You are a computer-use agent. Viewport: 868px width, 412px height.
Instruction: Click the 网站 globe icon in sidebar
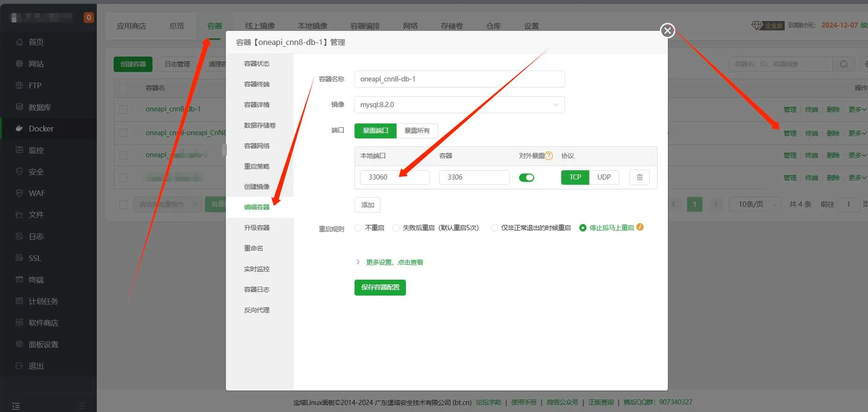19,64
